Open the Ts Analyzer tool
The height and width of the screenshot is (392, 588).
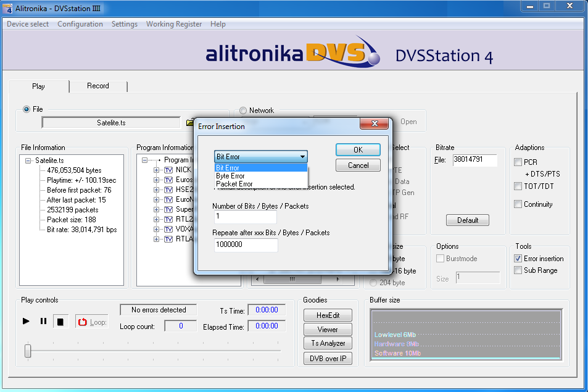pyautogui.click(x=328, y=343)
